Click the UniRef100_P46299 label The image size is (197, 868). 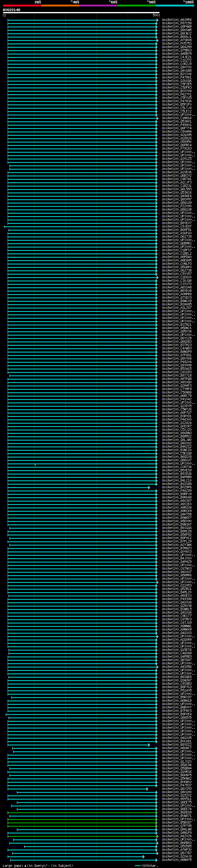[x=176, y=491]
